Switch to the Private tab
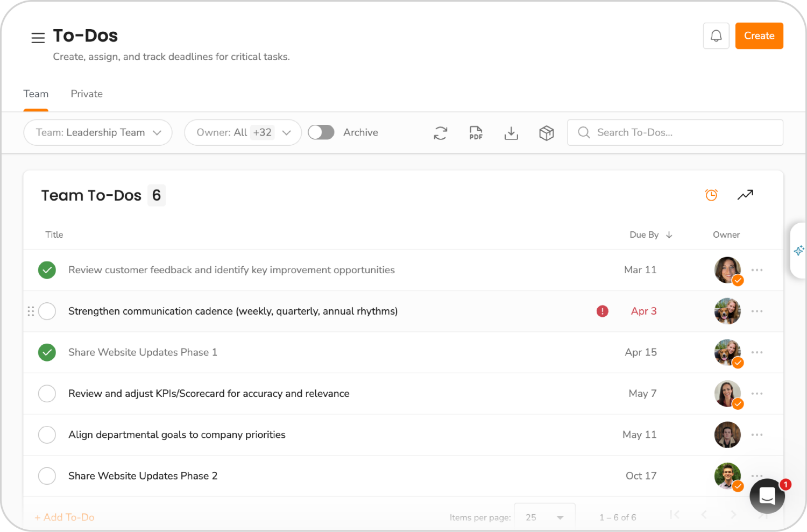This screenshot has width=807, height=532. [86, 94]
